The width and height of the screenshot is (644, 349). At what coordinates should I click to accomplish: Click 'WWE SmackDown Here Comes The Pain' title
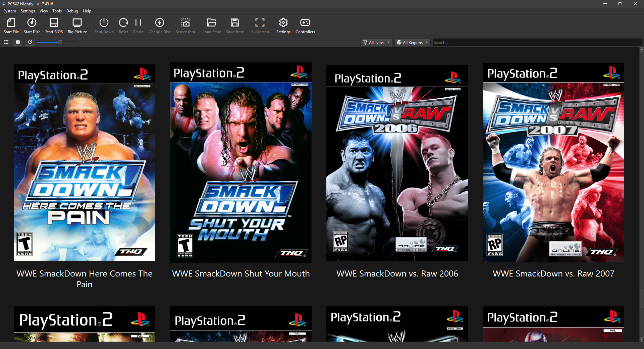(85, 279)
